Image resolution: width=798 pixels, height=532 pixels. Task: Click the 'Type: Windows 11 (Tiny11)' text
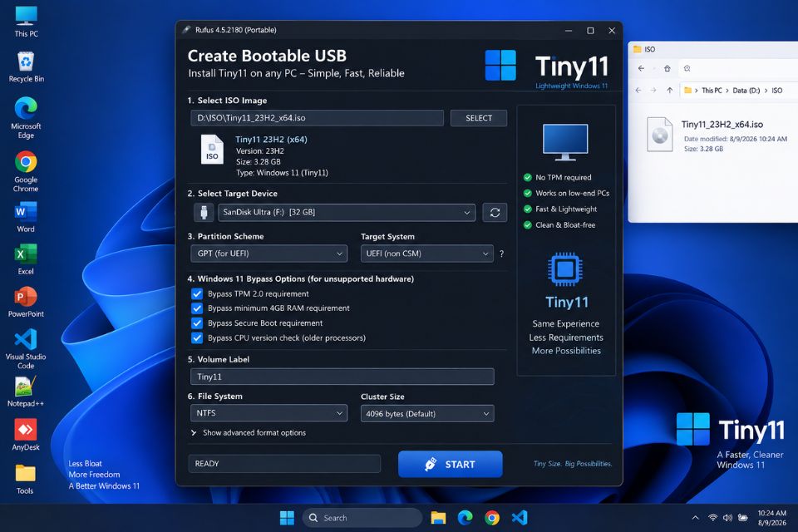click(282, 173)
